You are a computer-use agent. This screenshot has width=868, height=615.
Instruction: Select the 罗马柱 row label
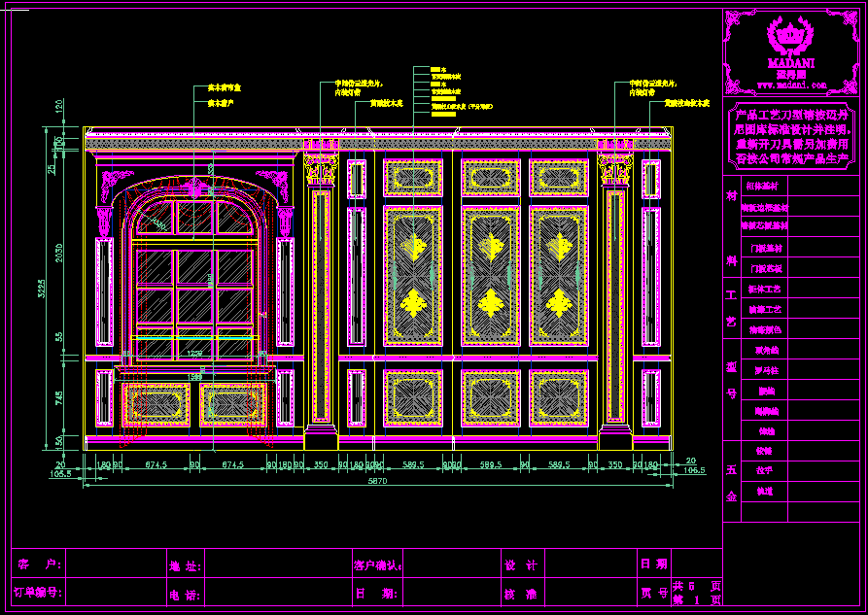766,370
